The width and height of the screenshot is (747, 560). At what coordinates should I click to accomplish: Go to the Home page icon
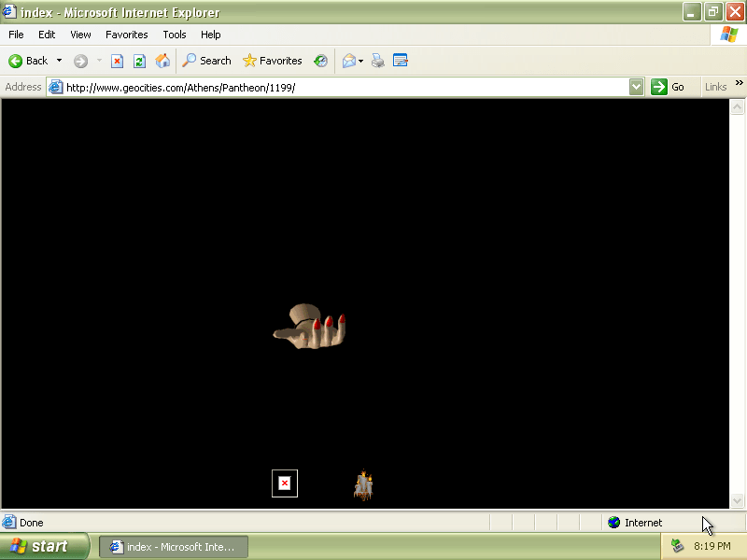(x=162, y=61)
